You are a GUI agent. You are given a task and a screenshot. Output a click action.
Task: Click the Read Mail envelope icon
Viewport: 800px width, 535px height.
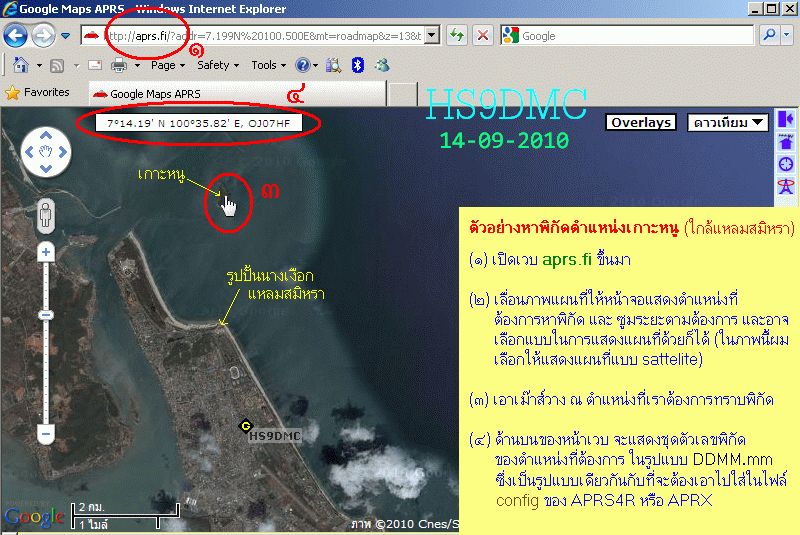[x=95, y=65]
